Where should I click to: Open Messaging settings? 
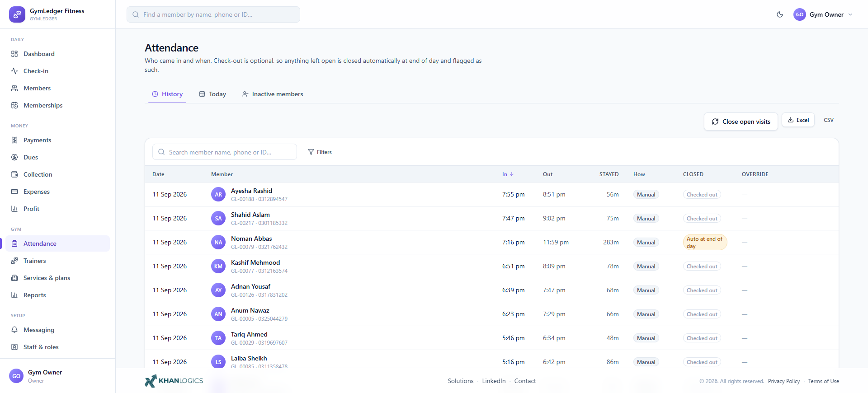click(x=58, y=330)
